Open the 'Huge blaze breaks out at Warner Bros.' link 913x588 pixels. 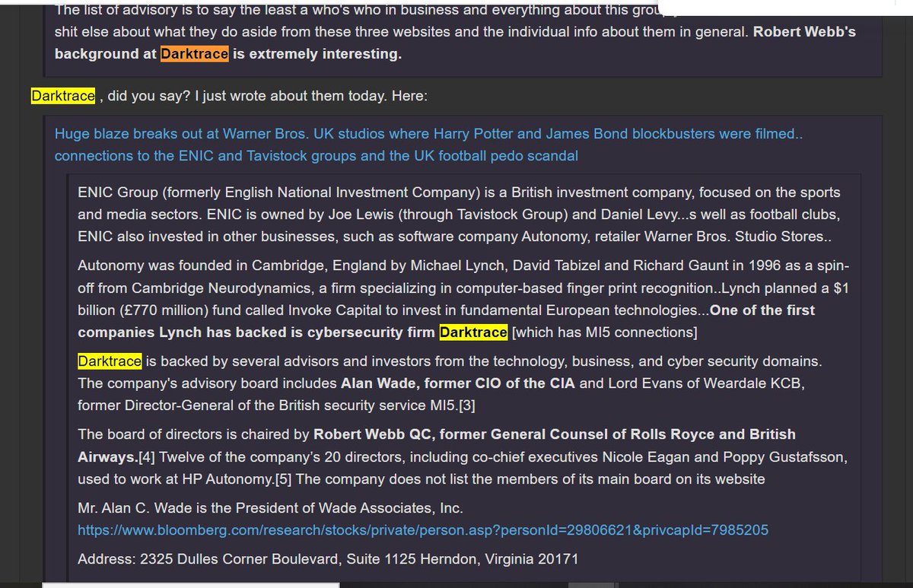(x=429, y=145)
